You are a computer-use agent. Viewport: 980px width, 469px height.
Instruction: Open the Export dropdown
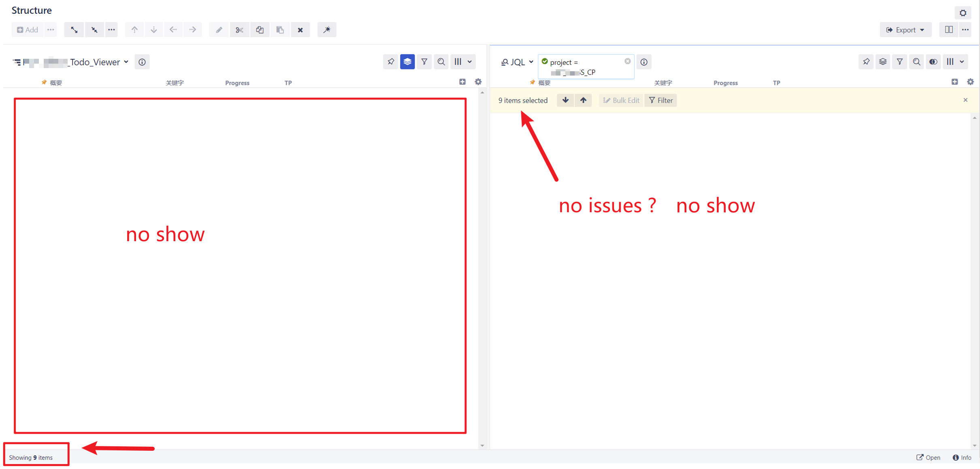(905, 30)
